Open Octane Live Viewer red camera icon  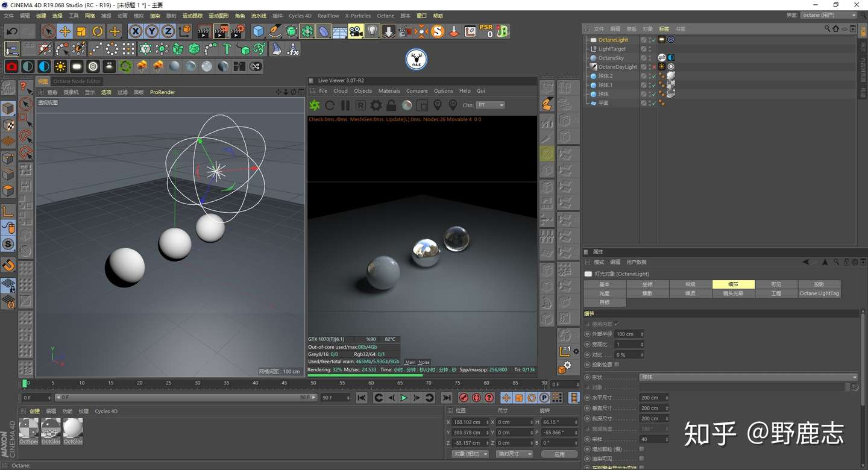(x=11, y=66)
